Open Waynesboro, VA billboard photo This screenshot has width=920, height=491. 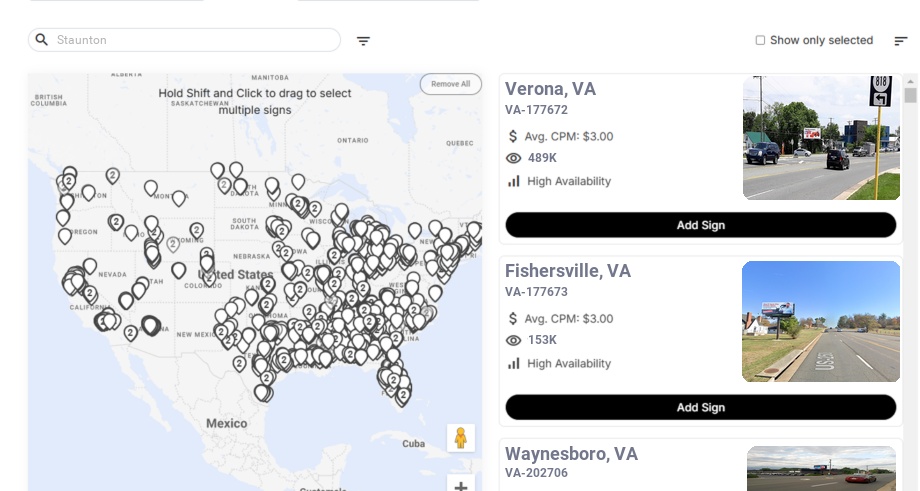coord(821,468)
